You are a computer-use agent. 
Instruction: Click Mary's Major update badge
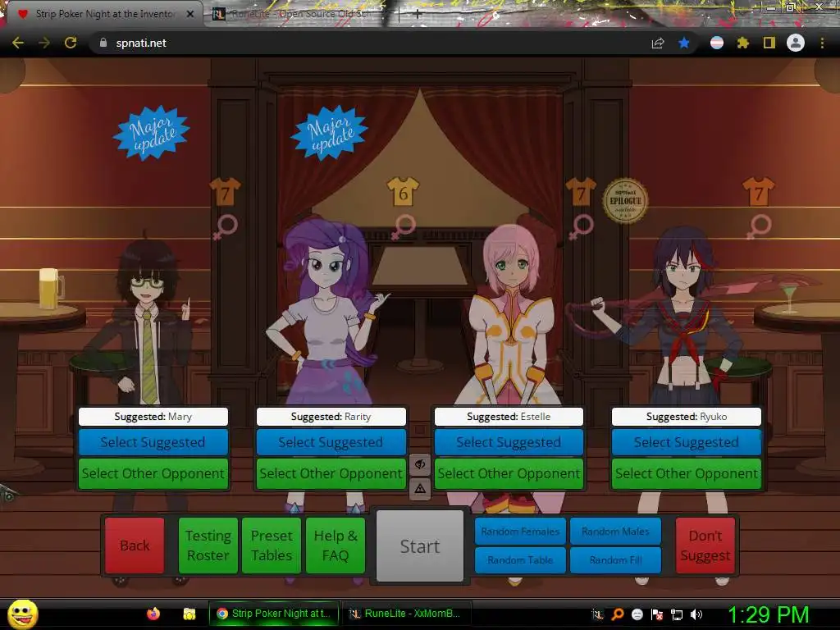tap(152, 133)
